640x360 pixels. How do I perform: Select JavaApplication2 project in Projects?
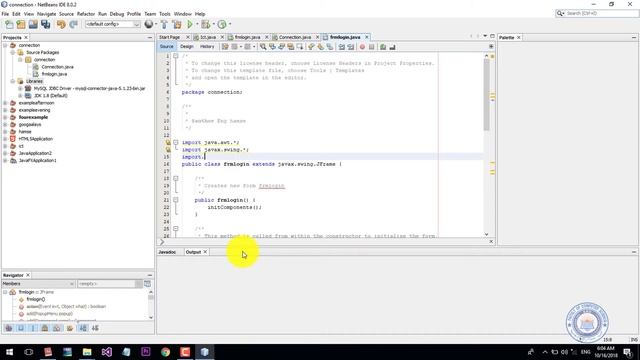[35, 153]
